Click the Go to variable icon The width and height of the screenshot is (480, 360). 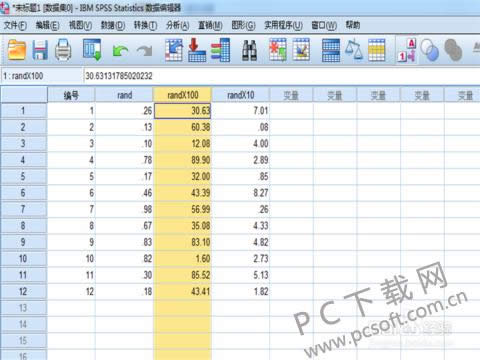(x=197, y=50)
